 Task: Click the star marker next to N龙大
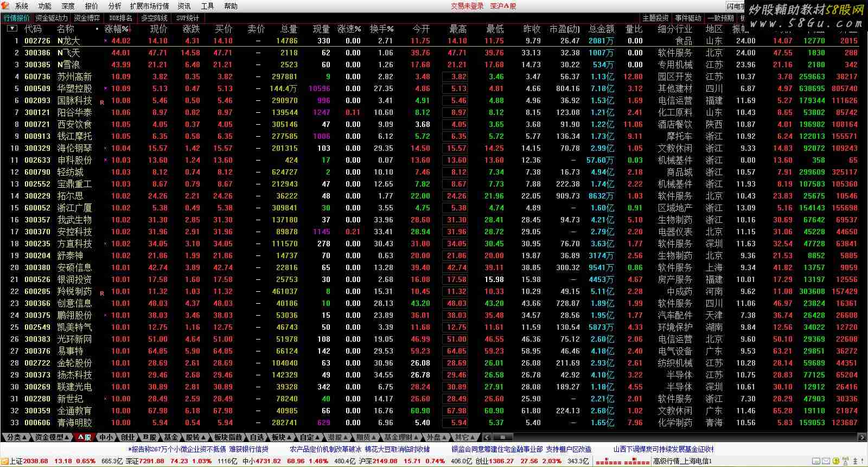pos(106,40)
